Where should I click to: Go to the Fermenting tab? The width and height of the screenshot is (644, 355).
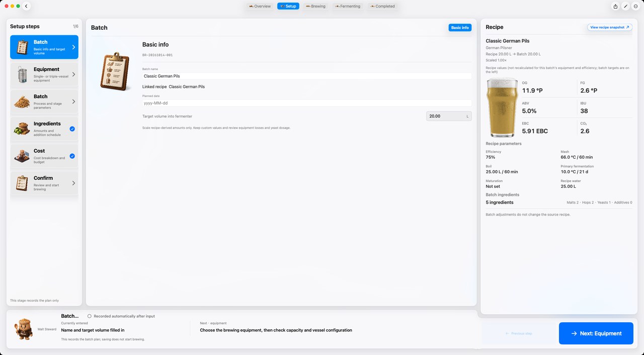pos(348,6)
